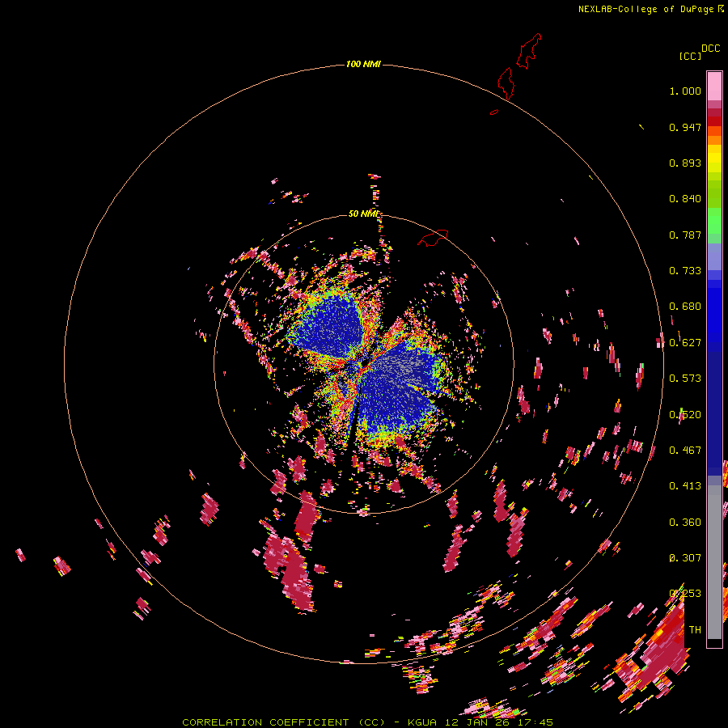Select the 0.360 scale value
The image size is (728, 728).
(x=685, y=523)
